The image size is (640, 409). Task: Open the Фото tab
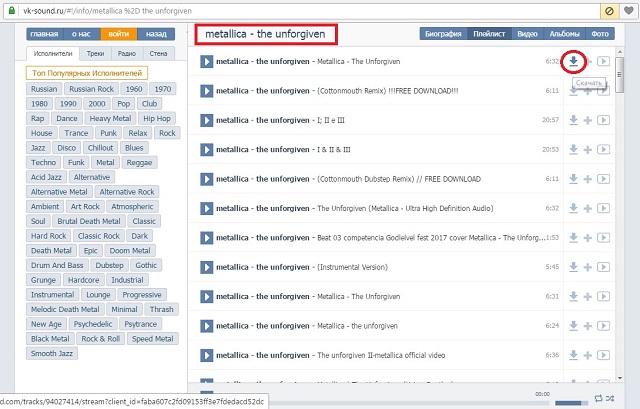600,34
